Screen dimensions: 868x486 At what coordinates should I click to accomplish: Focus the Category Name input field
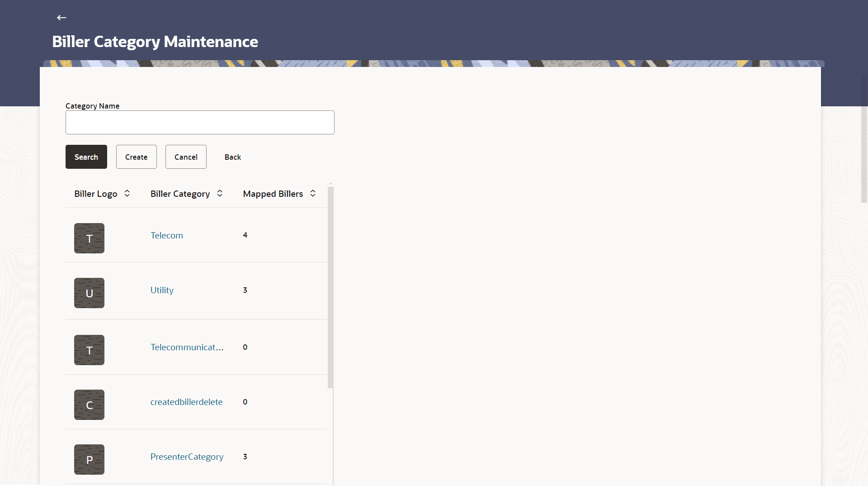tap(200, 122)
